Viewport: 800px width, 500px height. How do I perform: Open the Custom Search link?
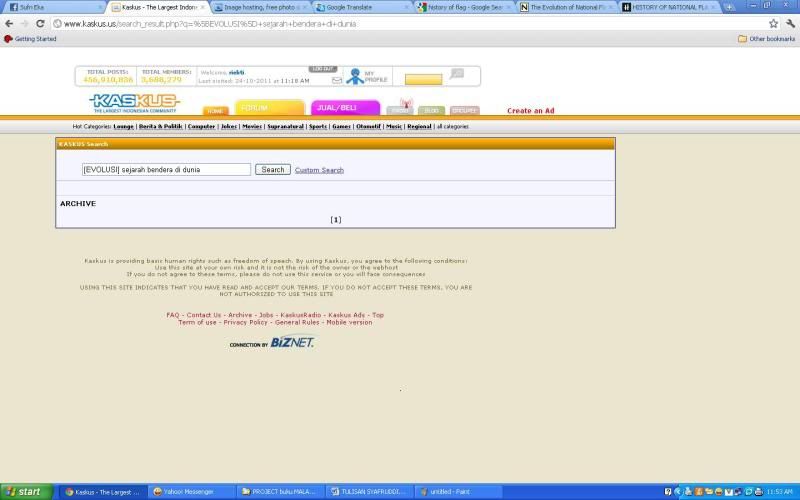319,170
